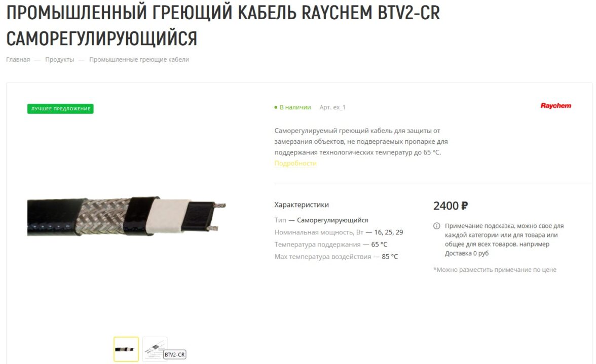The height and width of the screenshot is (364, 596).
Task: Click the price note about примечание по цене
Action: pyautogui.click(x=495, y=269)
